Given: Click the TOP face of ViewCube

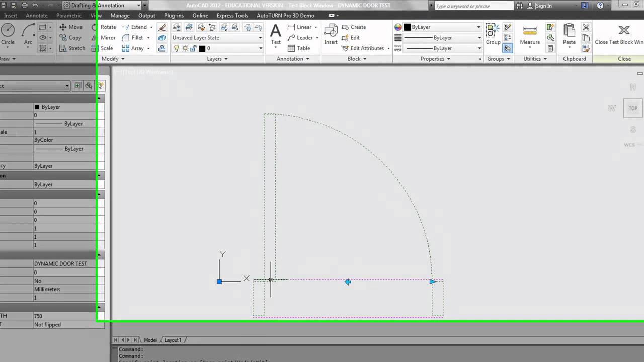Looking at the screenshot, I should click(x=633, y=108).
